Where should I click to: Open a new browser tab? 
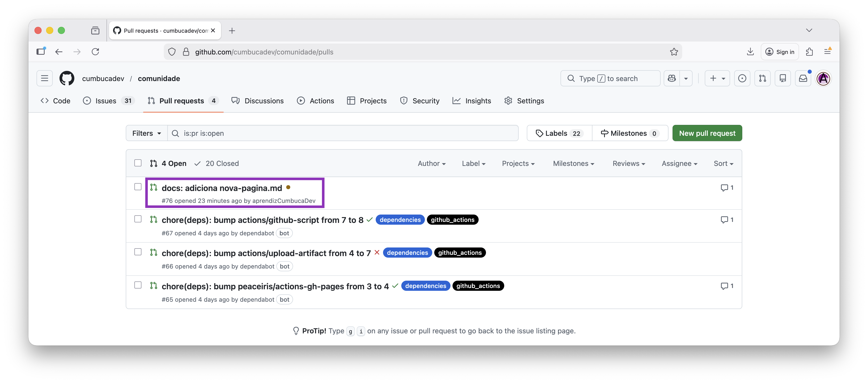click(232, 31)
